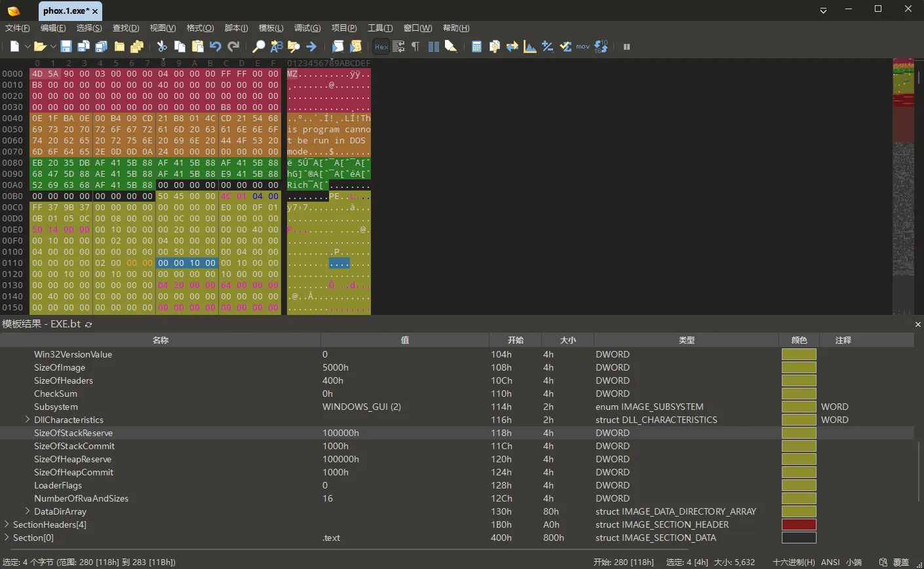Open Find with the magnifier icon
This screenshot has width=924, height=569.
259,46
